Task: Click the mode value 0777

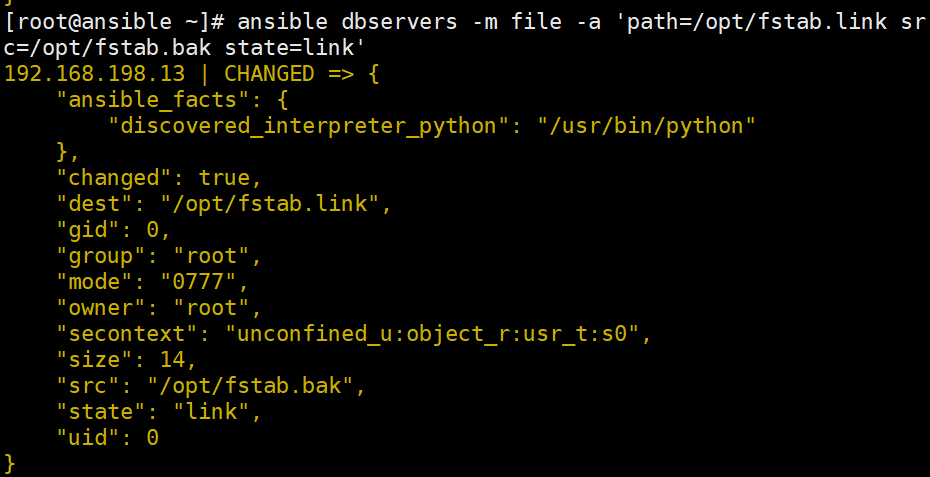Action: 198,282
